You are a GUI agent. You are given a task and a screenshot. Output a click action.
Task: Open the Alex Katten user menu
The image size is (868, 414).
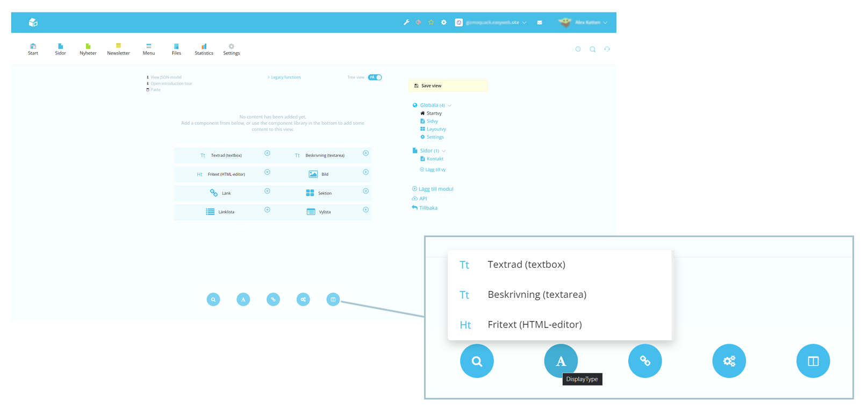[587, 23]
